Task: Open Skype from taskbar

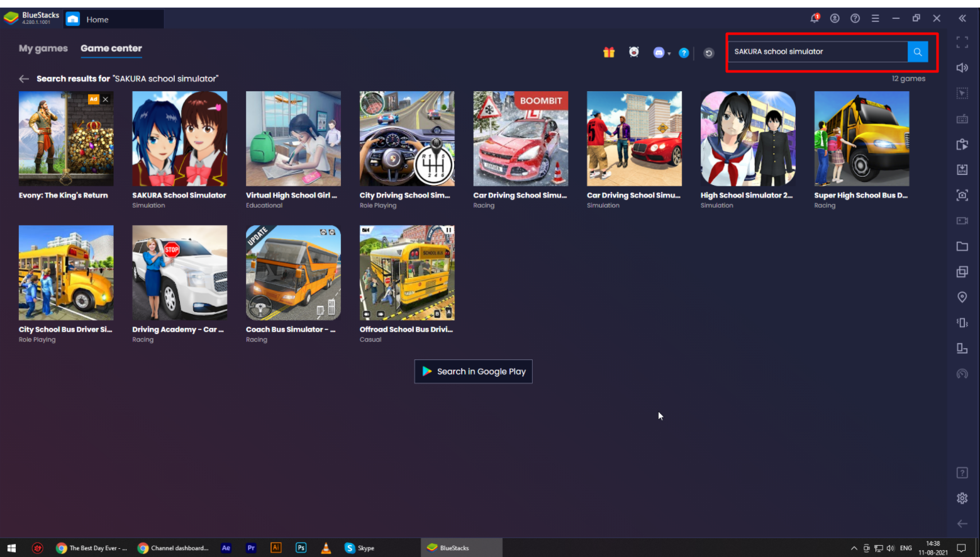Action: click(x=360, y=548)
